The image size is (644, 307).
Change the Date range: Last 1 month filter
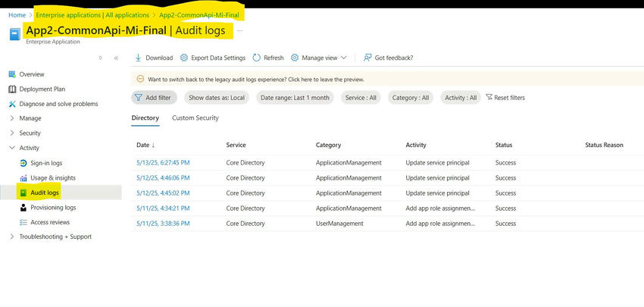[295, 98]
